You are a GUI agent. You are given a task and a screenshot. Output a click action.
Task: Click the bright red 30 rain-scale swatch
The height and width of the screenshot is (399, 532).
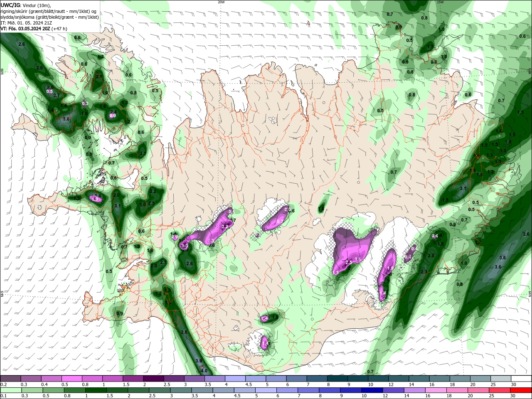[x=521, y=390]
